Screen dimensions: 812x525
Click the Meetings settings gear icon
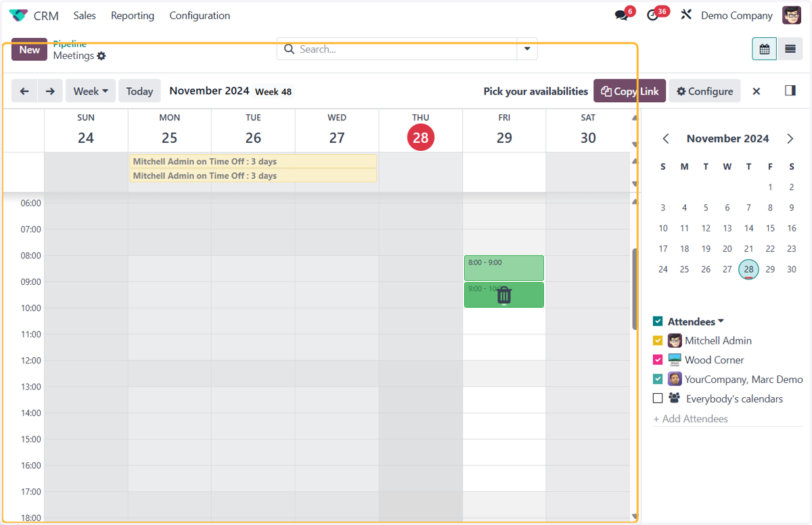click(x=101, y=56)
